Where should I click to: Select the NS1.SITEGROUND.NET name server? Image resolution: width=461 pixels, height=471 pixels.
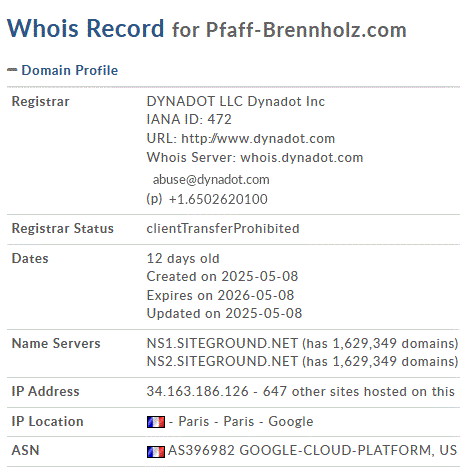click(x=222, y=343)
